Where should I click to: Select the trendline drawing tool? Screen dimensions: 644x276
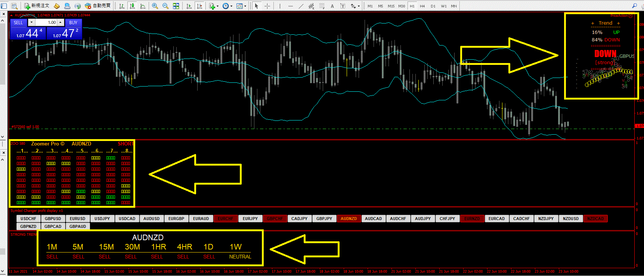301,6
